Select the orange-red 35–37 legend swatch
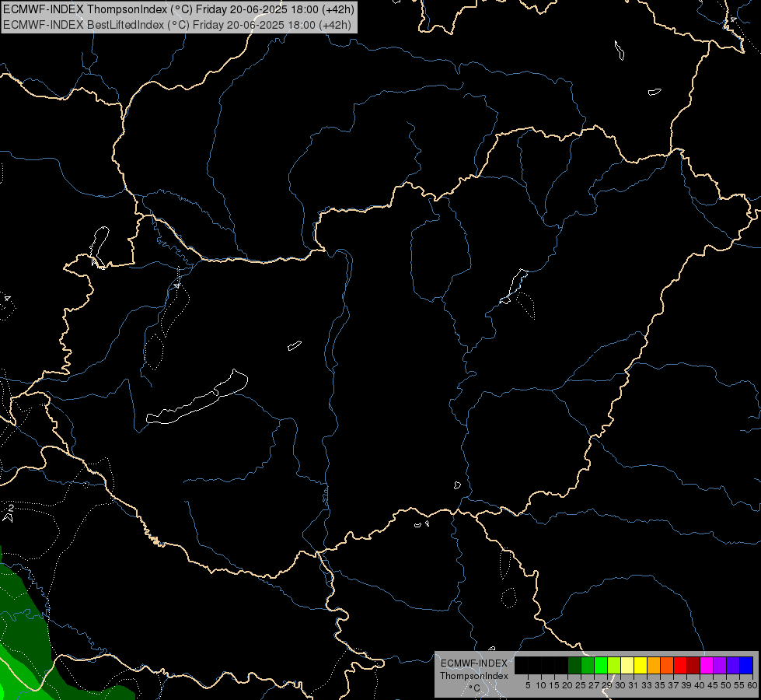This screenshot has height=700, width=761. coord(667,665)
